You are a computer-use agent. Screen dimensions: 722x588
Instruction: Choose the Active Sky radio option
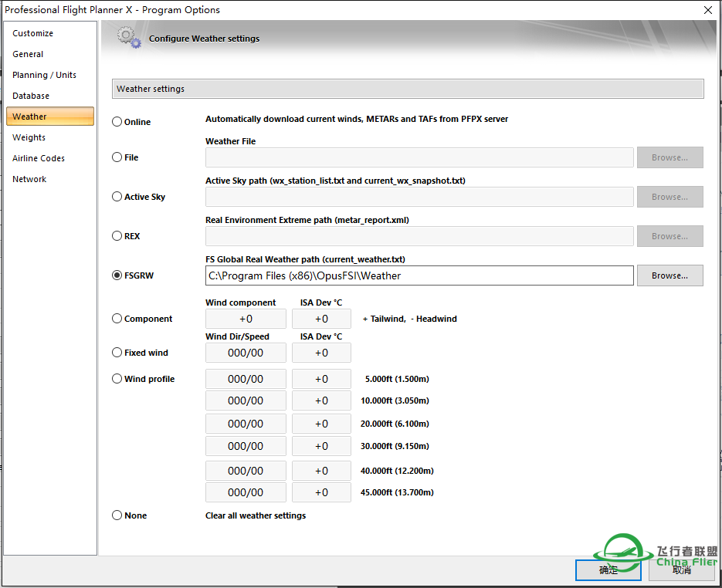117,197
